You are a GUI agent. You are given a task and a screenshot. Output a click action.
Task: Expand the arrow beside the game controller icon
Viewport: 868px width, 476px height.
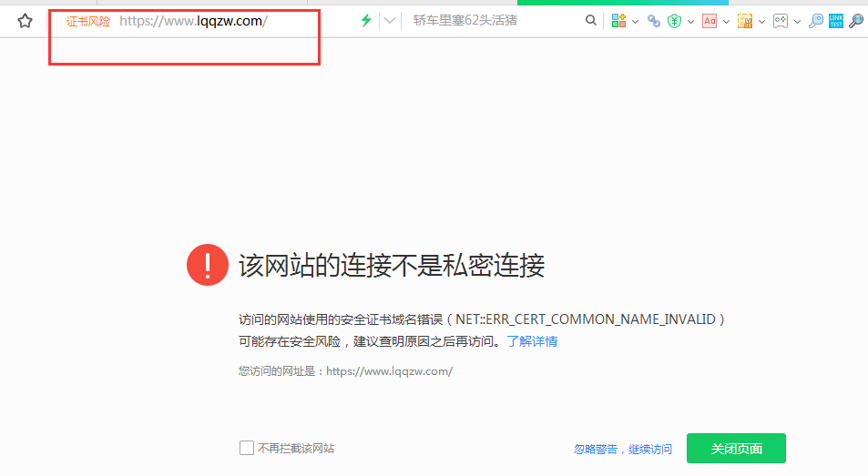(x=797, y=22)
